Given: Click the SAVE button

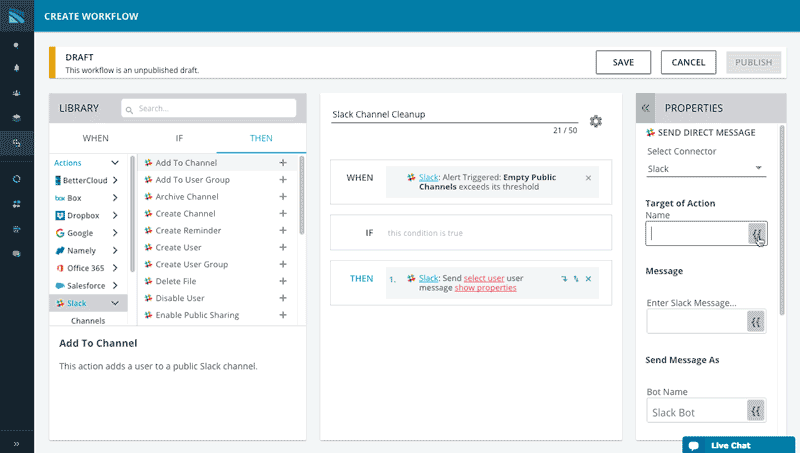Looking at the screenshot, I should pyautogui.click(x=623, y=62).
